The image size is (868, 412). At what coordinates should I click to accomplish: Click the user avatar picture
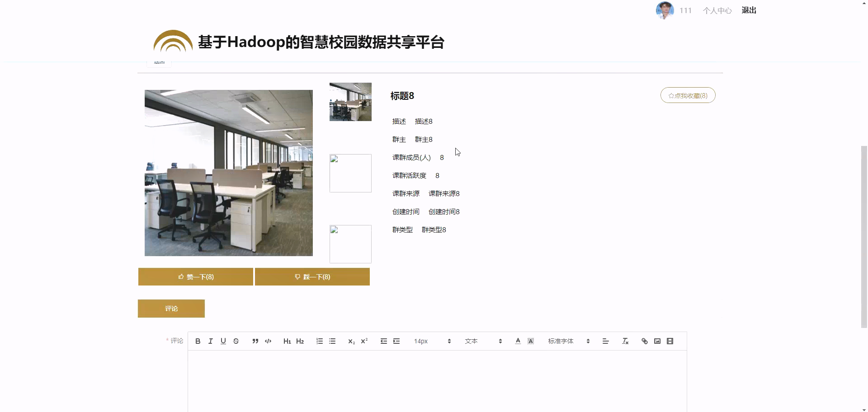(665, 10)
